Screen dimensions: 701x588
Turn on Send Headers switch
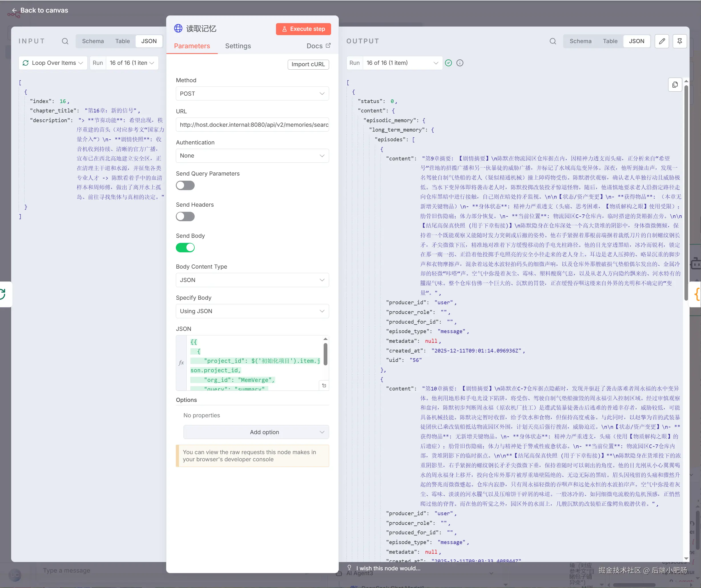[185, 216]
